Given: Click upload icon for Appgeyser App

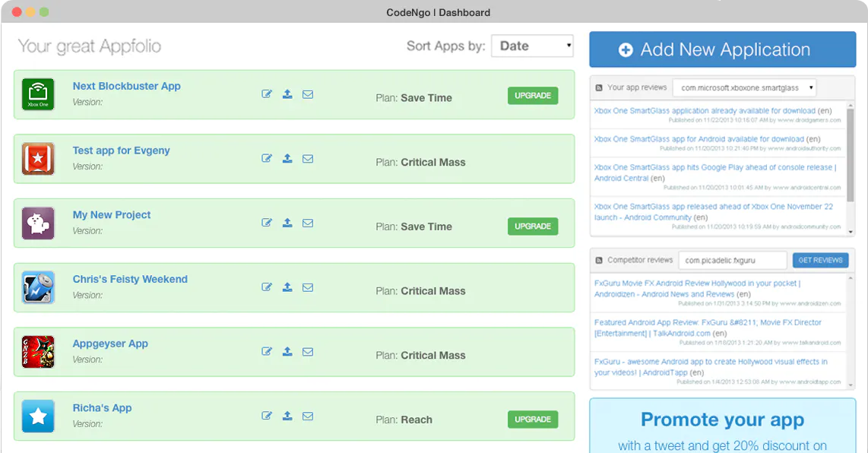Looking at the screenshot, I should tap(287, 352).
